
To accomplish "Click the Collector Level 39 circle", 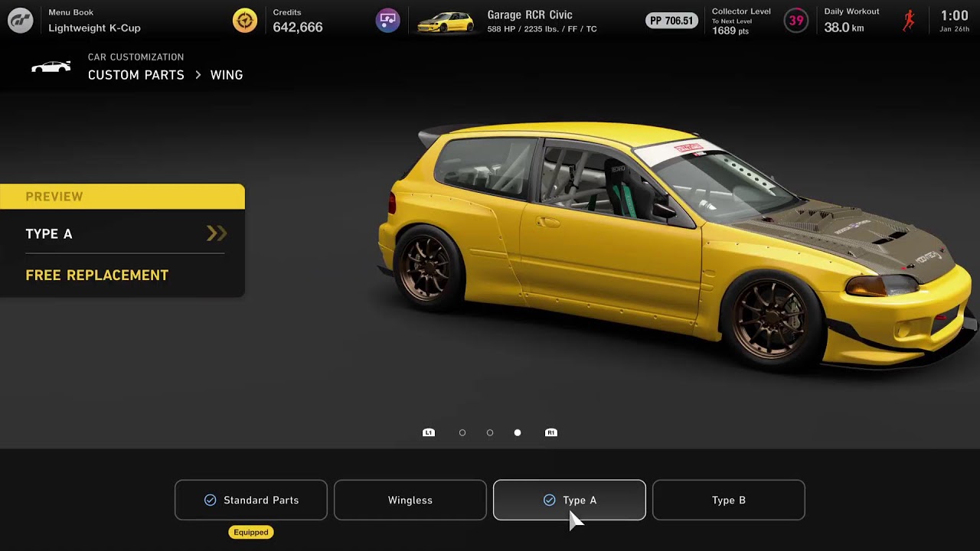I will (x=796, y=21).
